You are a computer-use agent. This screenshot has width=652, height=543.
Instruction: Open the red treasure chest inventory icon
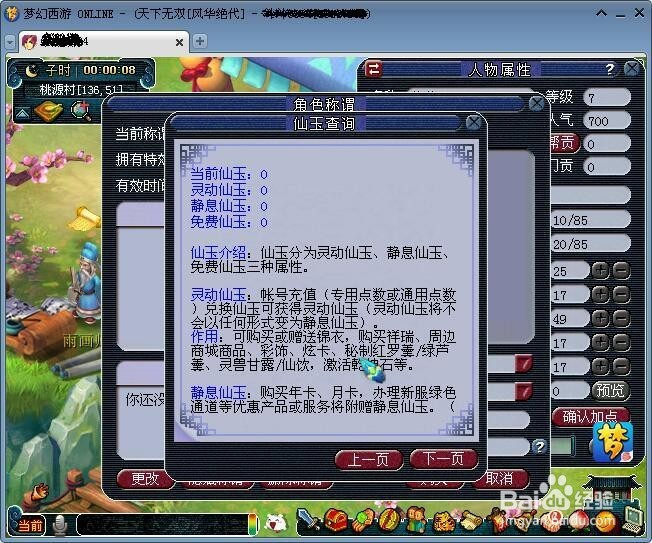click(336, 520)
